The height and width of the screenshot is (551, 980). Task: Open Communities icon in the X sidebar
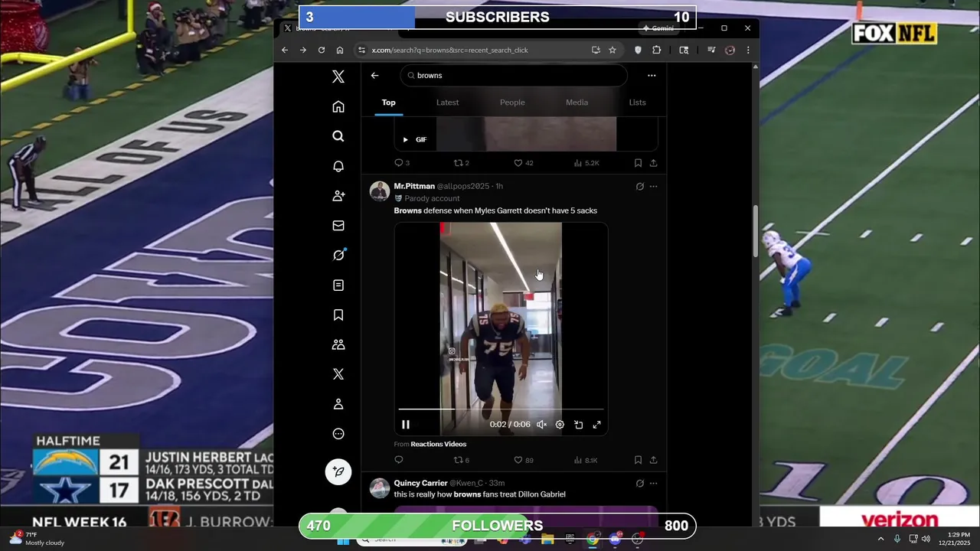[338, 344]
